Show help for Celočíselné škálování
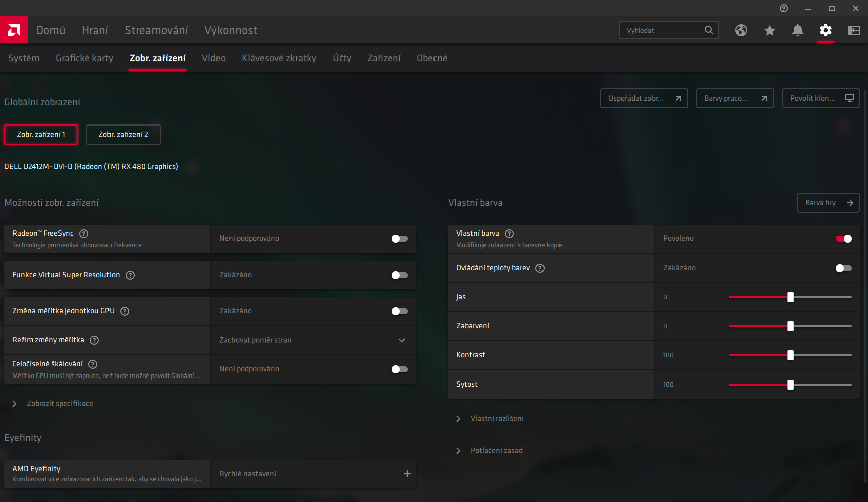The image size is (868, 502). point(93,364)
